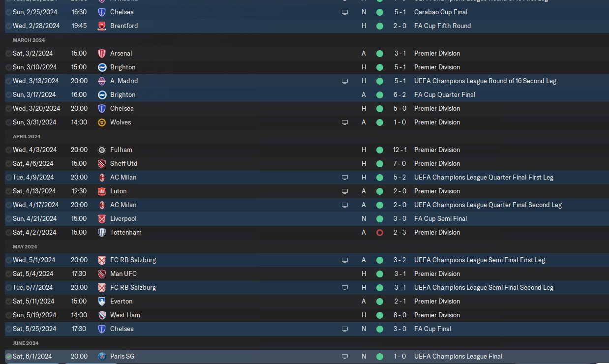Click the Paris SG club badge
Image resolution: width=609 pixels, height=364 pixels.
point(102,356)
